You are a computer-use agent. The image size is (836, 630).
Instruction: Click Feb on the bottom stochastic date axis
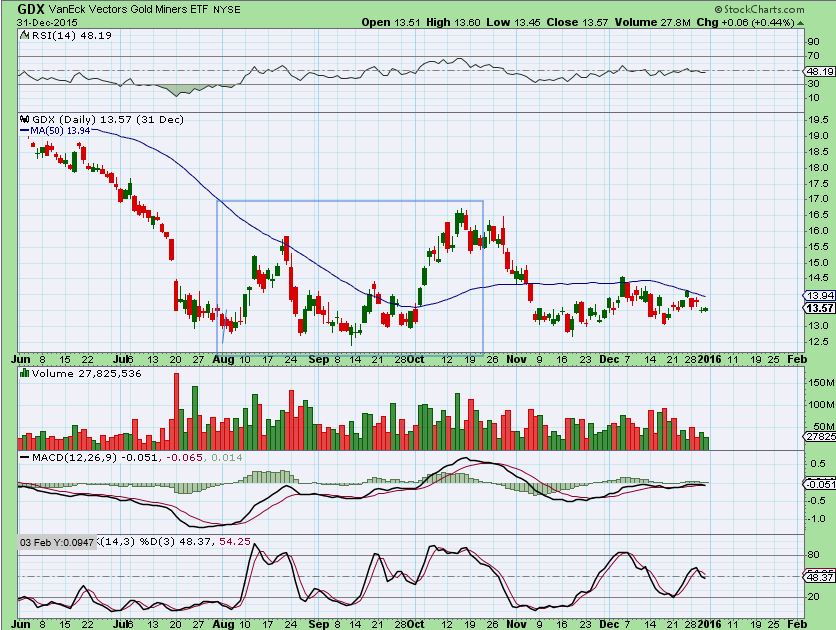point(798,624)
